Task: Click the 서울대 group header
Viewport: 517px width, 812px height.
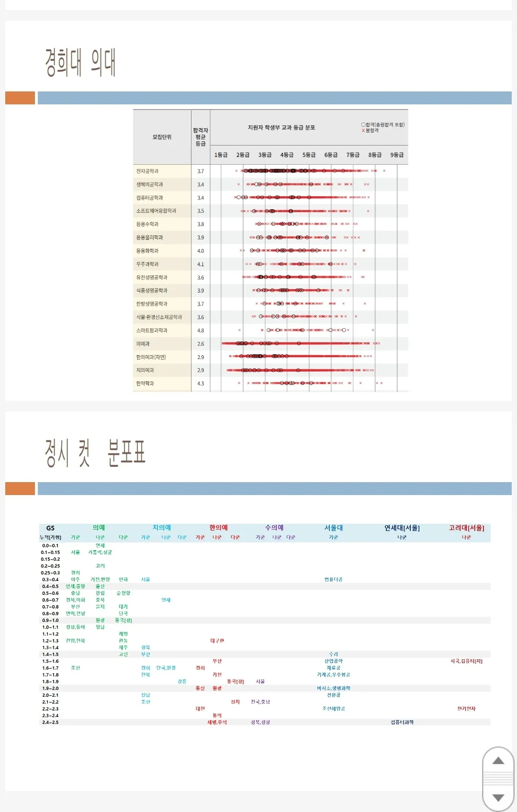Action: 334,528
